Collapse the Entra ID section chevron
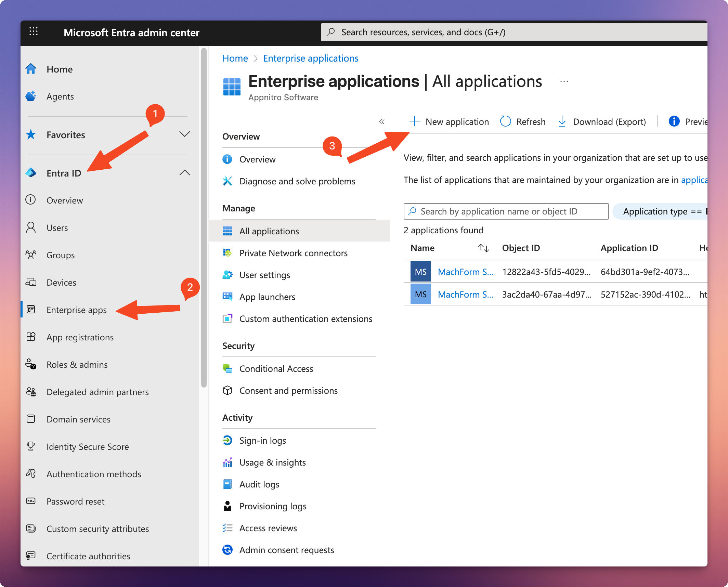728x587 pixels. [x=185, y=173]
